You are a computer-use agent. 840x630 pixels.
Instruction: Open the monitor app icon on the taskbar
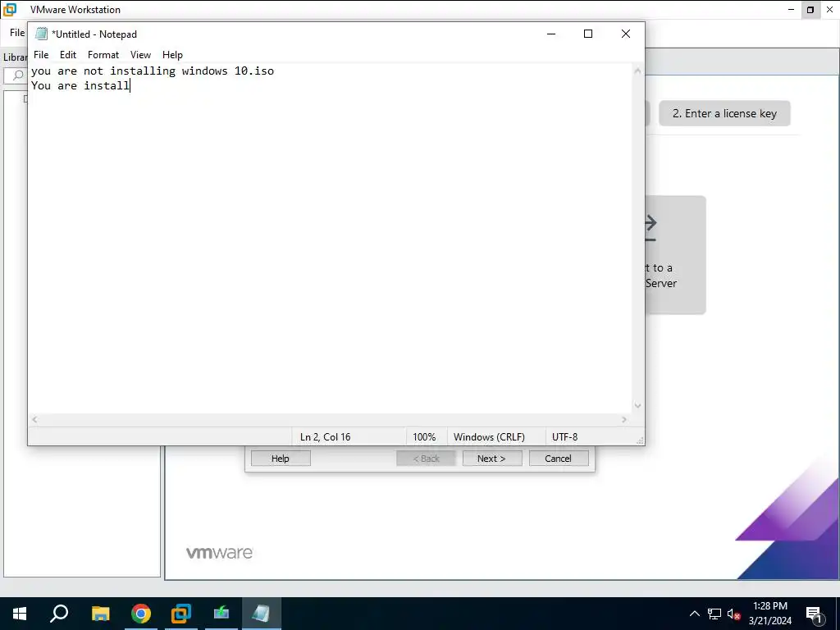pyautogui.click(x=221, y=614)
